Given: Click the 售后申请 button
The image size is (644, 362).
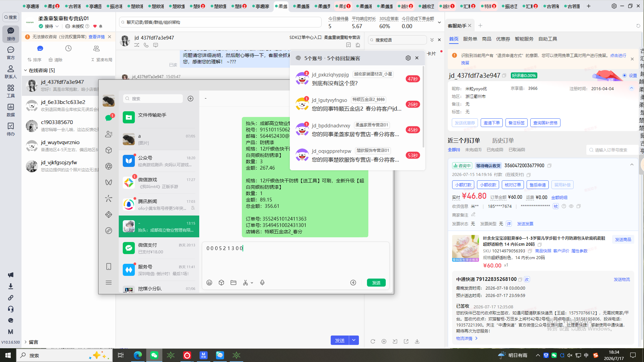Looking at the screenshot, I should pos(538,185).
